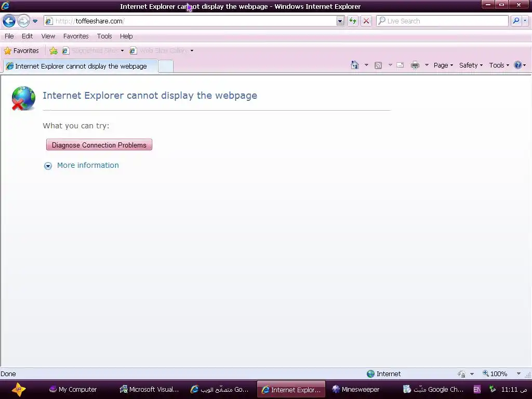Click the Refresh page icon
Image resolution: width=532 pixels, height=399 pixels.
(x=353, y=21)
